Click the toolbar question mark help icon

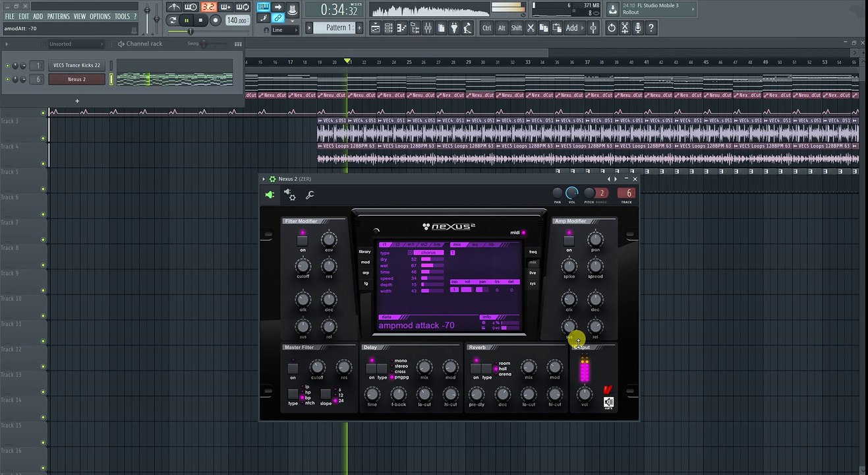click(651, 28)
